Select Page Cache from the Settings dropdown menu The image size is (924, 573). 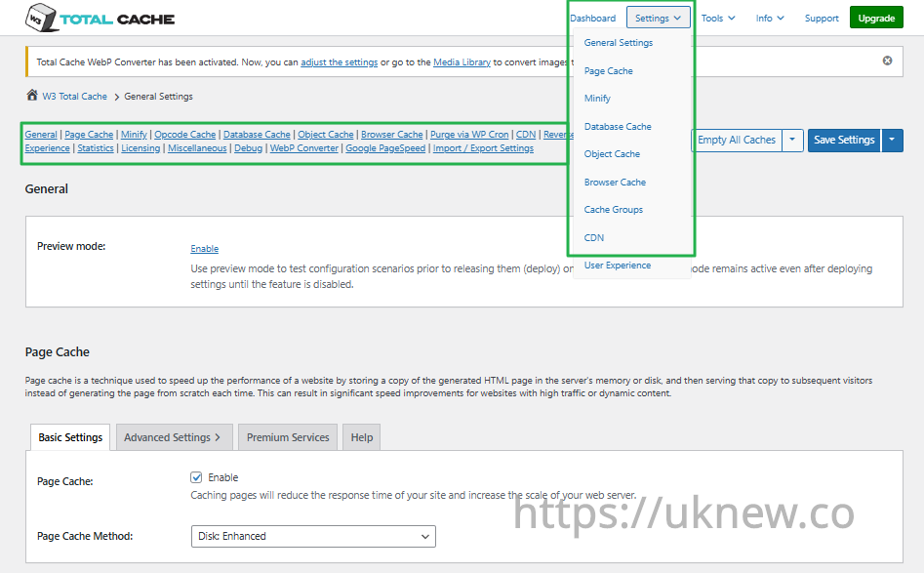point(608,71)
